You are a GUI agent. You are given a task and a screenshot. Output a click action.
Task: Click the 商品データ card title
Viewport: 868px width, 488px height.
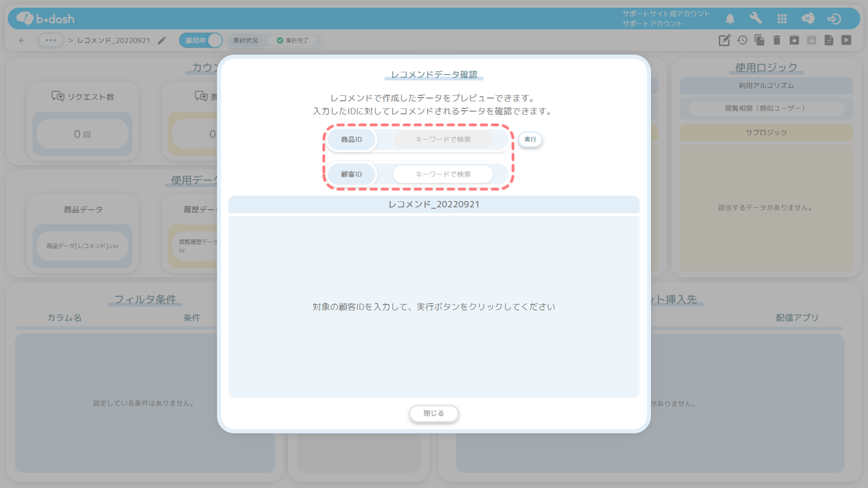[x=83, y=209]
